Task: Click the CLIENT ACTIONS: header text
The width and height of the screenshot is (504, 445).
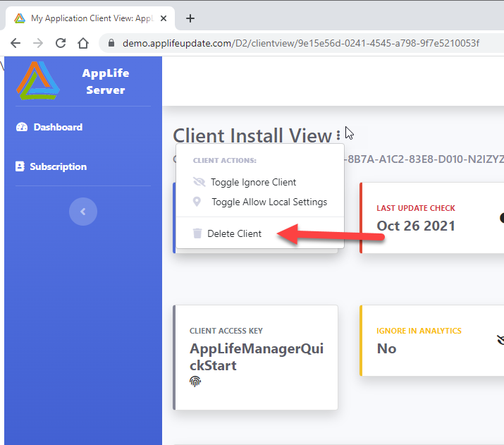Action: pyautogui.click(x=225, y=161)
